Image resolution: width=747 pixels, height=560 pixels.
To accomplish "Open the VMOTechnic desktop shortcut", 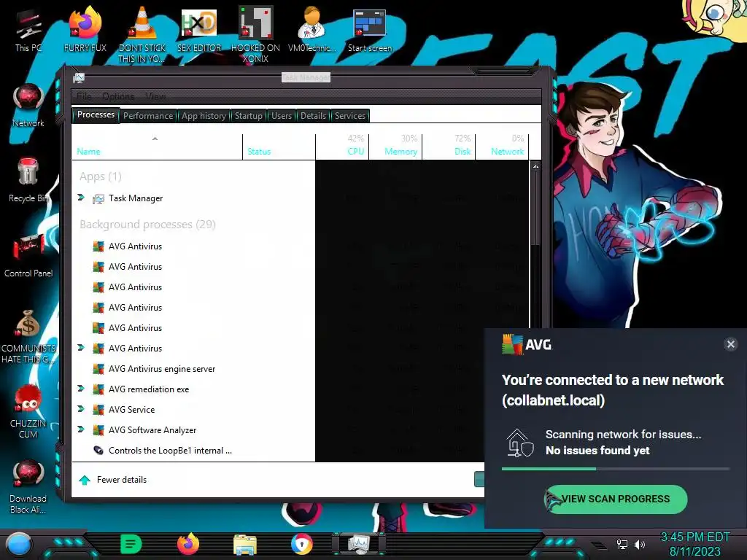I will pos(312,29).
